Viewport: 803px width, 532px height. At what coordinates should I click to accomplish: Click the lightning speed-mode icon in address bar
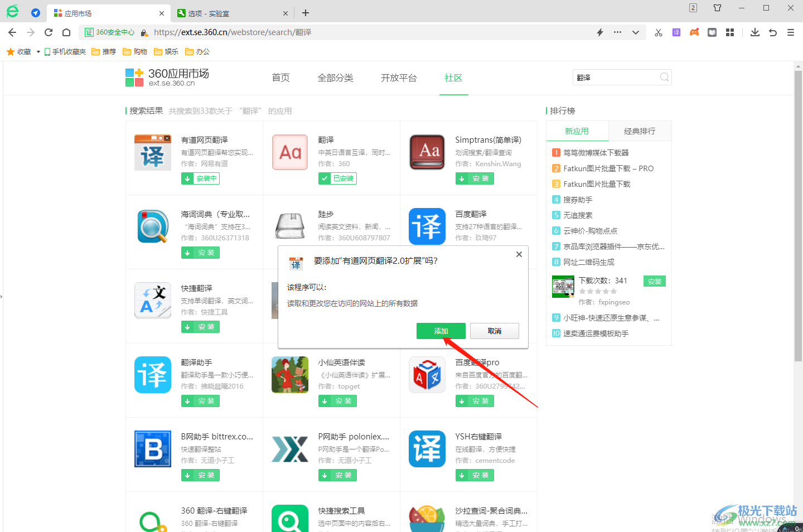click(600, 32)
